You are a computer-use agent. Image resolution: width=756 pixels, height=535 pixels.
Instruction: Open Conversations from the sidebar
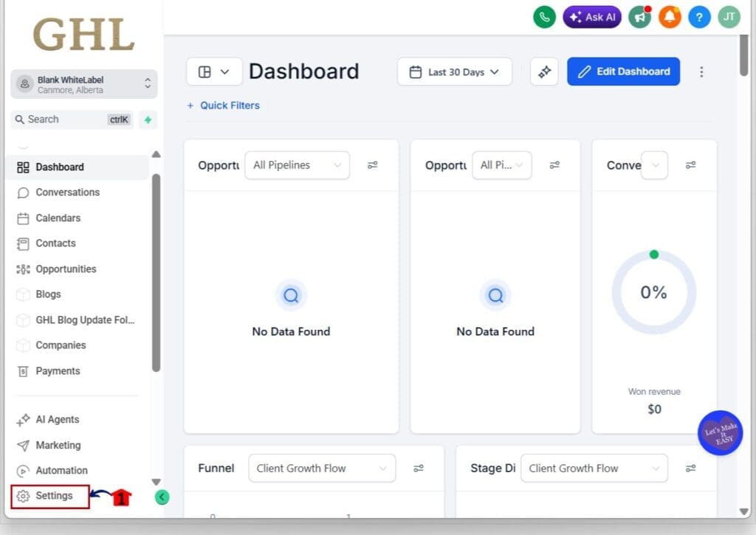tap(65, 192)
